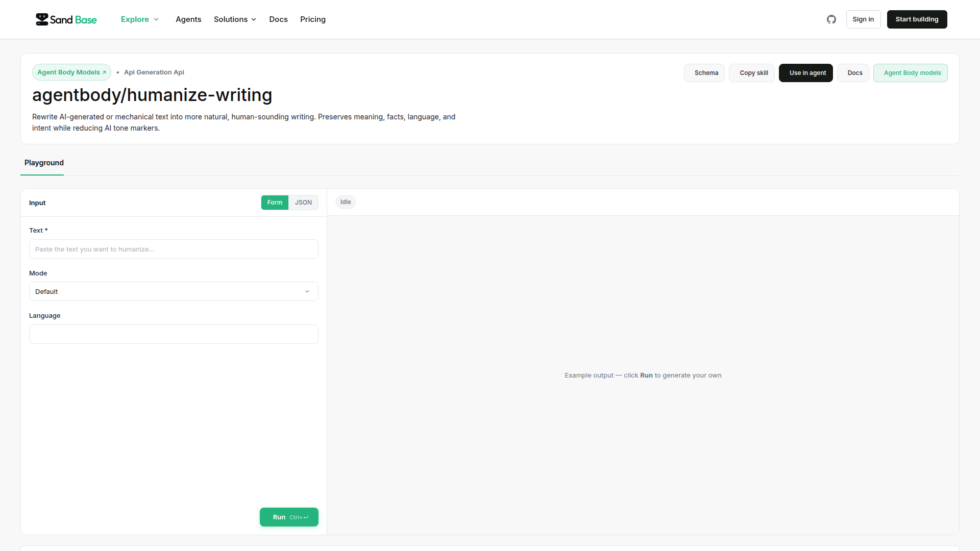Click the Sand Base logo
Viewport: 980px width, 551px height.
66,19
